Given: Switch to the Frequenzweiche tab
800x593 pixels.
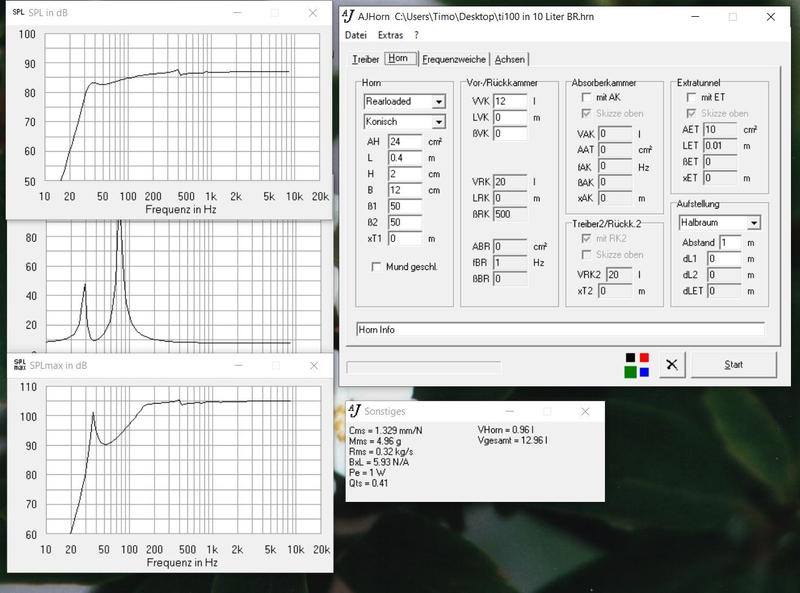Looking at the screenshot, I should [454, 59].
